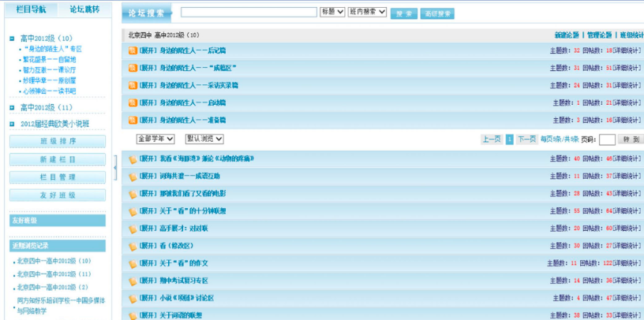Collapse the 高中2012级（10）tree node
This screenshot has height=320, width=644.
(12, 39)
